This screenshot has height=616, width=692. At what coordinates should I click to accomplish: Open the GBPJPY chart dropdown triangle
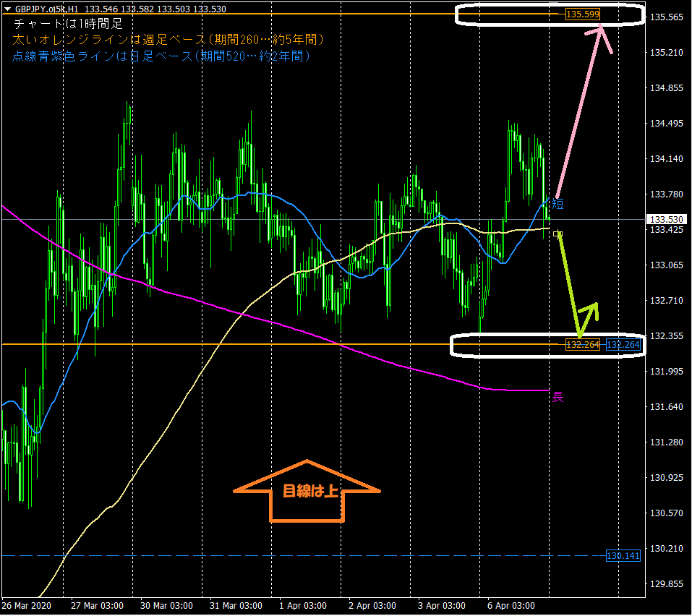(7, 9)
